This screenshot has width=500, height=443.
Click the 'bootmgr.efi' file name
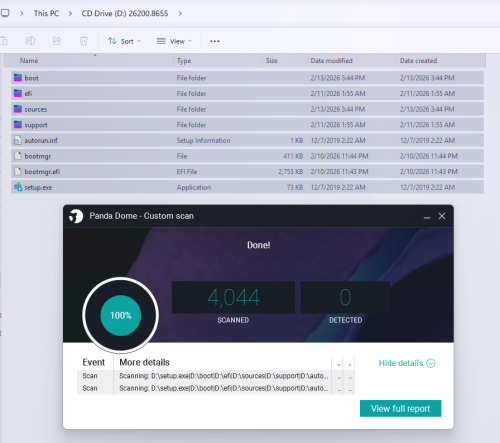click(42, 172)
